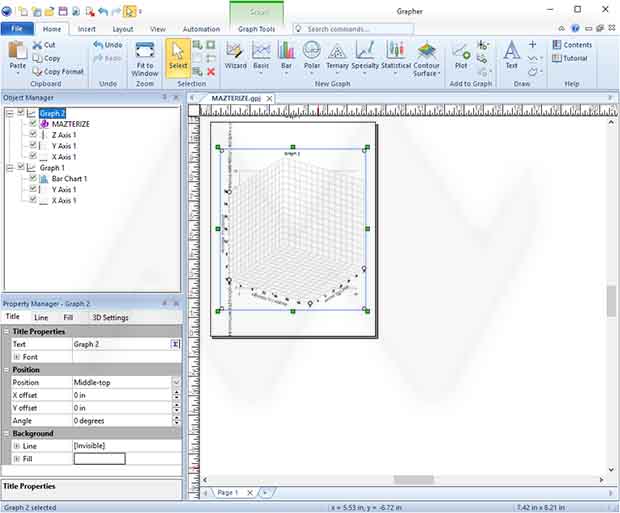Click the background Fill color swatch

click(x=100, y=459)
